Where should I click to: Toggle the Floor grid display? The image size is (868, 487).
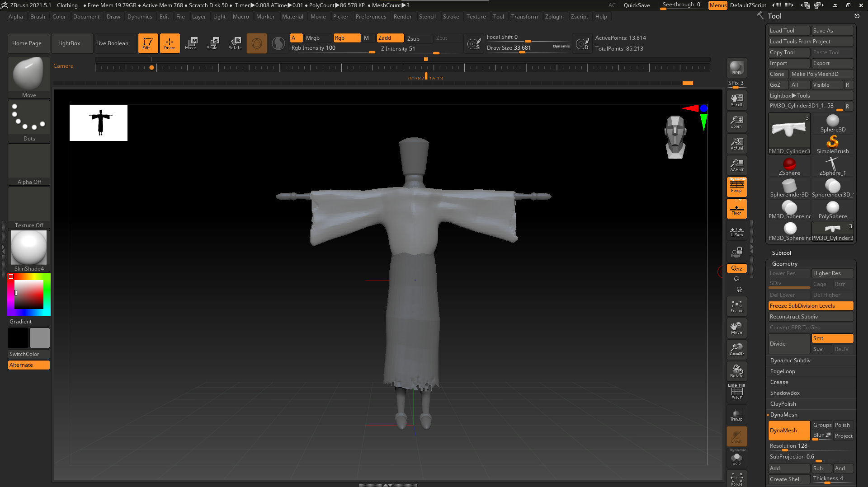[x=736, y=209]
